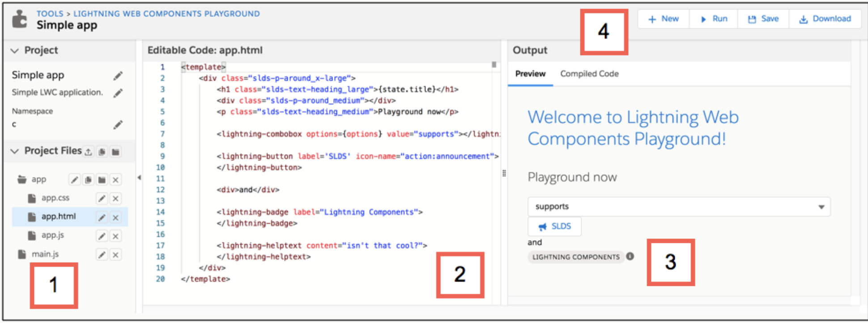Collapse the left sidebar with the arrow handle
This screenshot has width=868, height=323.
coord(139,178)
